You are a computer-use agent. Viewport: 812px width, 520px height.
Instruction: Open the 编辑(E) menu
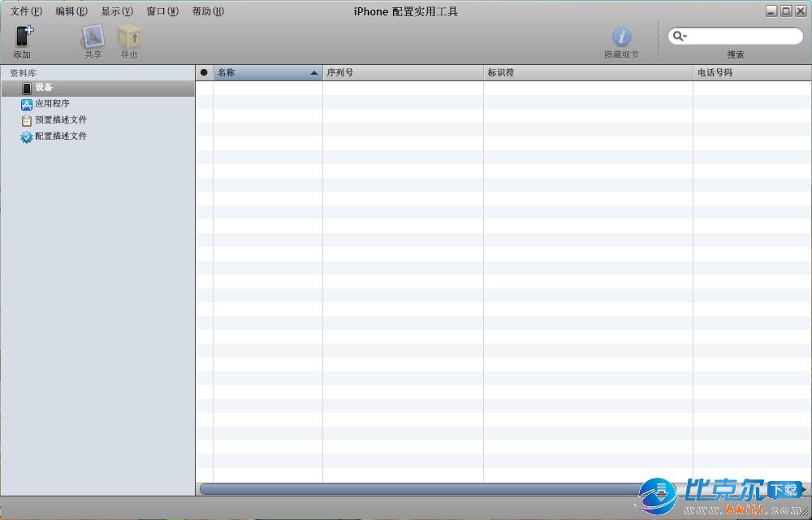pos(71,11)
